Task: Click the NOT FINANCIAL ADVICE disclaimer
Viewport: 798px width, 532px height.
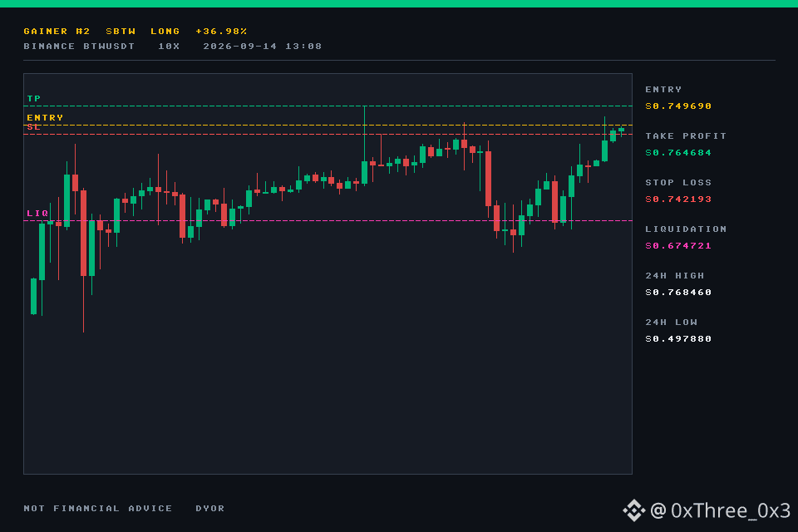Action: tap(98, 509)
